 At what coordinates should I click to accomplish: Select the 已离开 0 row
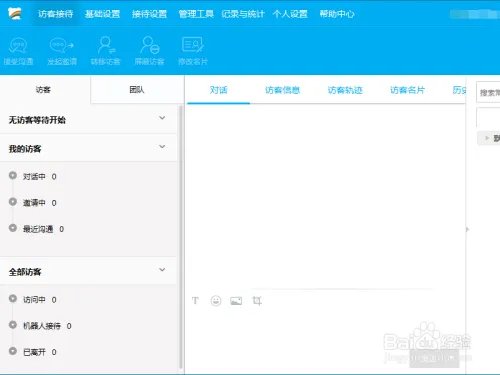click(88, 352)
